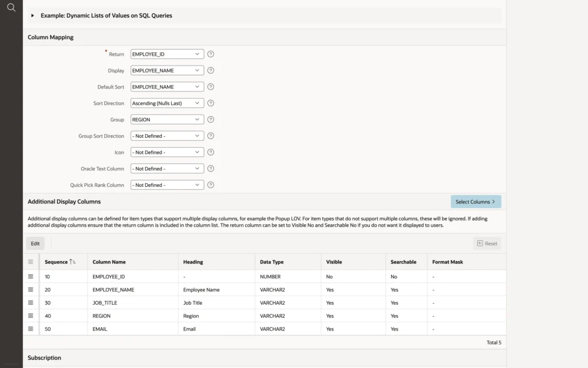The height and width of the screenshot is (368, 588).
Task: Open help for the Display field
Action: pyautogui.click(x=211, y=71)
